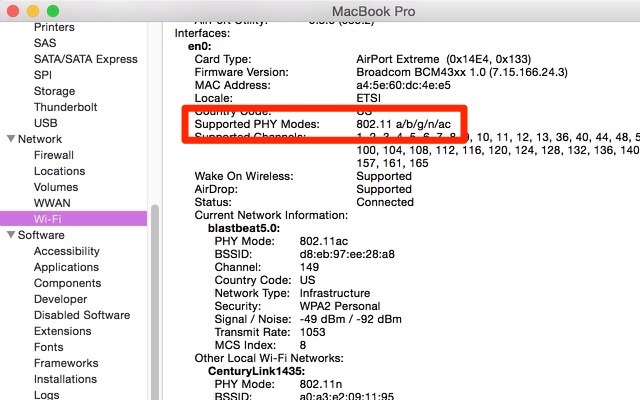
Task: Click the Wake On Wireless label
Action: point(244,176)
